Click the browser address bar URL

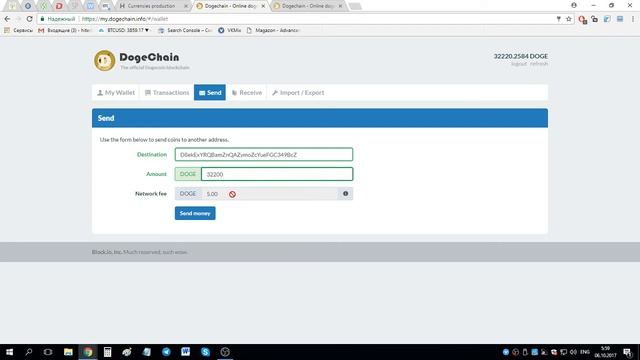[124, 19]
